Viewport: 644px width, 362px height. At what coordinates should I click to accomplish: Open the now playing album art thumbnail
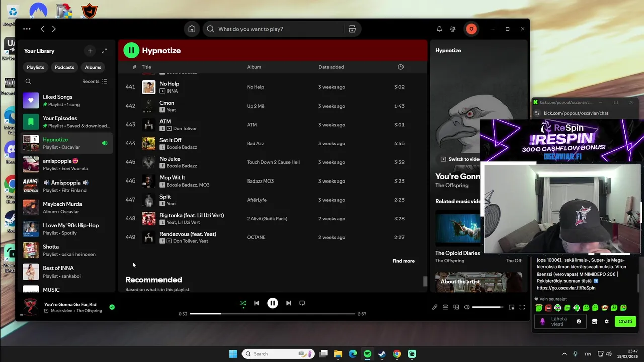pyautogui.click(x=30, y=307)
